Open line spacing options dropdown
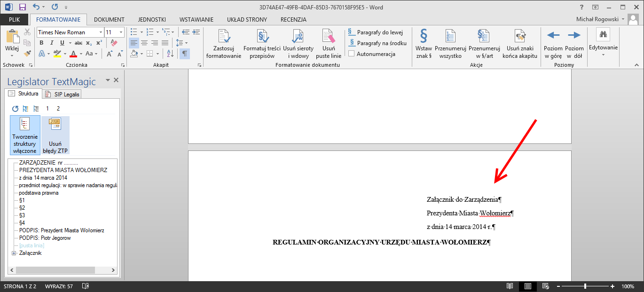This screenshot has width=644, height=292. (x=186, y=43)
